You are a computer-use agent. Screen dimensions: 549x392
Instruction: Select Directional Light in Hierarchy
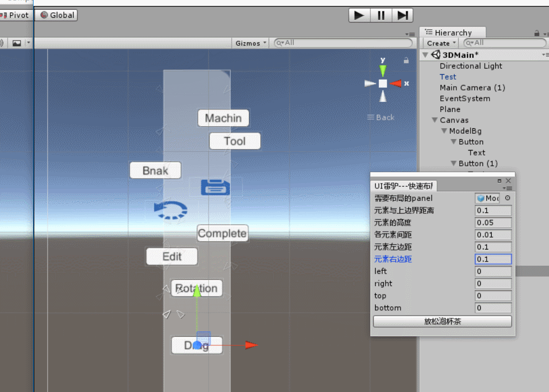tap(470, 66)
